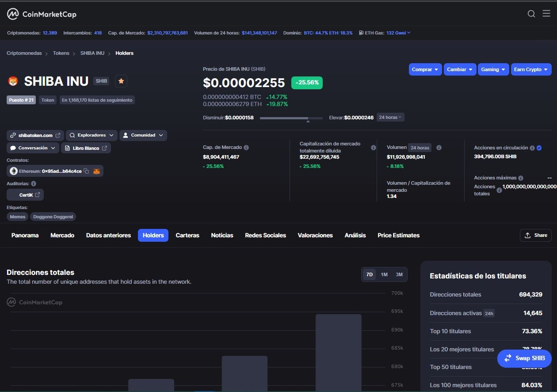Click the 24h badge beside Direcciones activas
Screen dimensions: 557x392
pyautogui.click(x=489, y=313)
